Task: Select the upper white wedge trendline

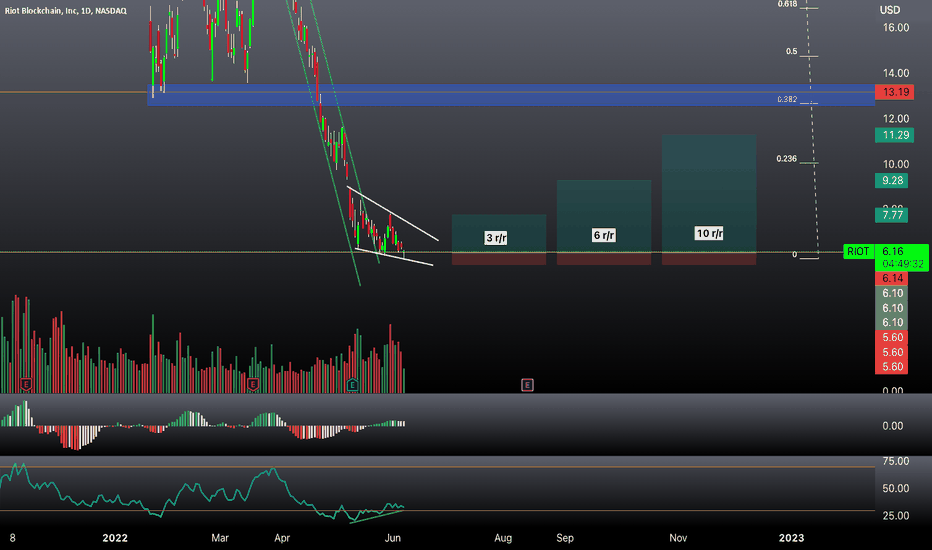Action: (x=393, y=213)
